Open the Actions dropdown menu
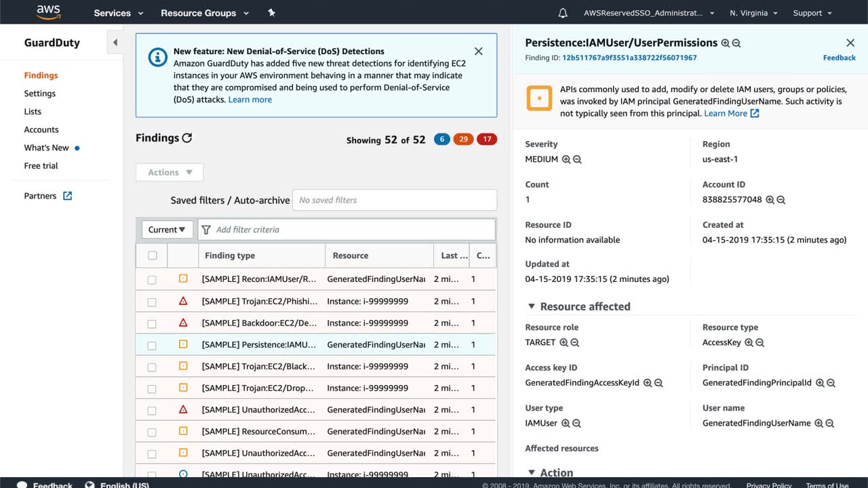The image size is (868, 488). pyautogui.click(x=170, y=172)
